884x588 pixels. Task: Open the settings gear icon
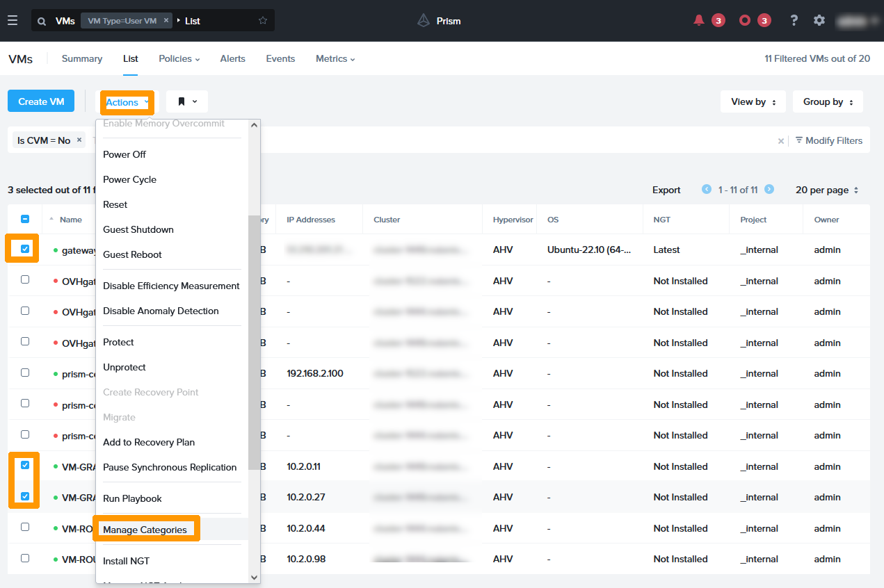(819, 21)
